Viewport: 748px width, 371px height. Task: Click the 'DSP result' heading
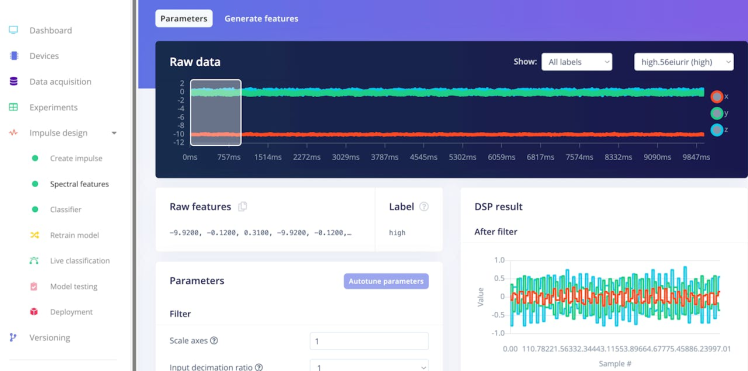(499, 206)
